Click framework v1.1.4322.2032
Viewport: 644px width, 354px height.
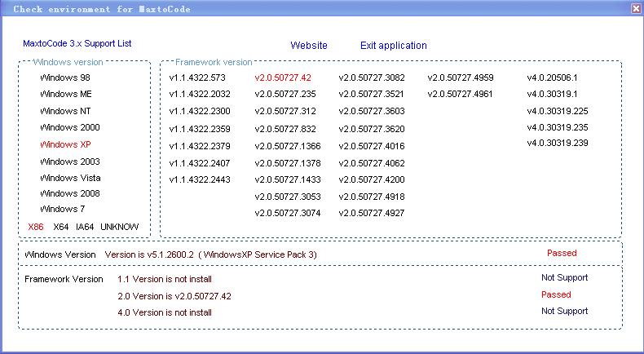tap(200, 94)
